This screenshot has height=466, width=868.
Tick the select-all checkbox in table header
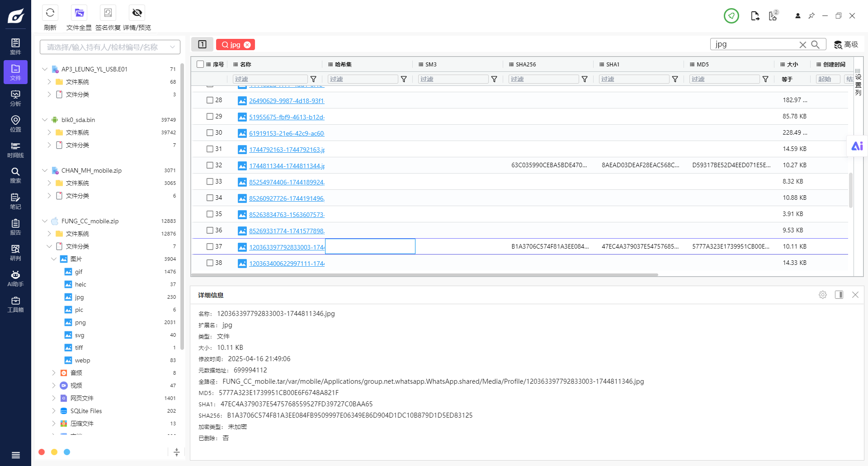coord(200,64)
